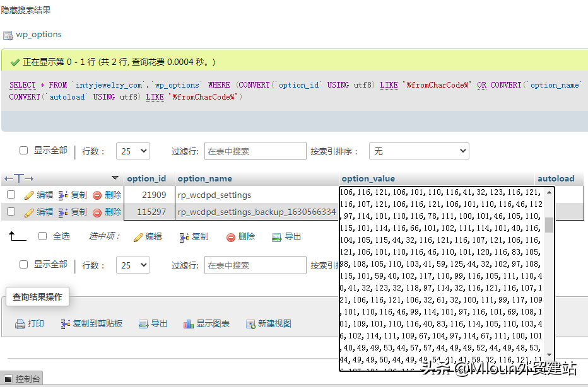The image size is (588, 387).
Task: Click OR keyword in the SQL query
Action: click(x=481, y=85)
